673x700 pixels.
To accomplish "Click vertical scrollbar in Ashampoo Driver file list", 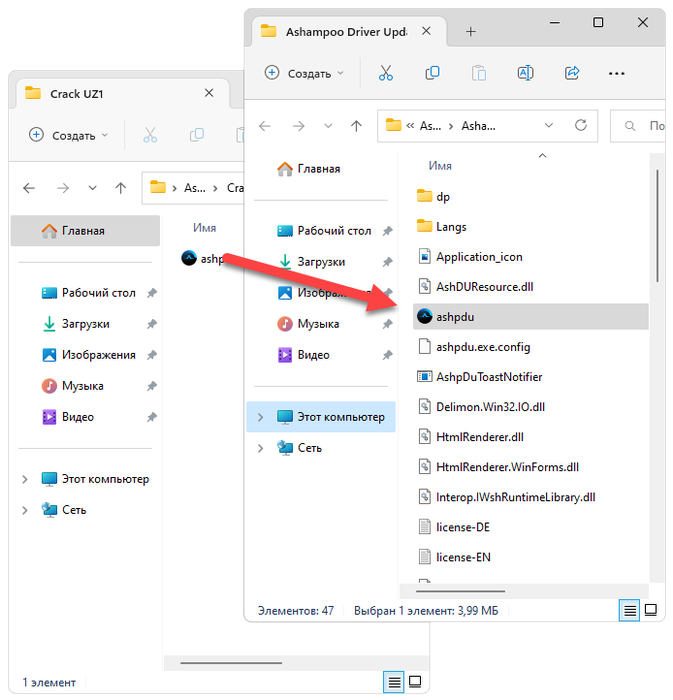I will [657, 226].
